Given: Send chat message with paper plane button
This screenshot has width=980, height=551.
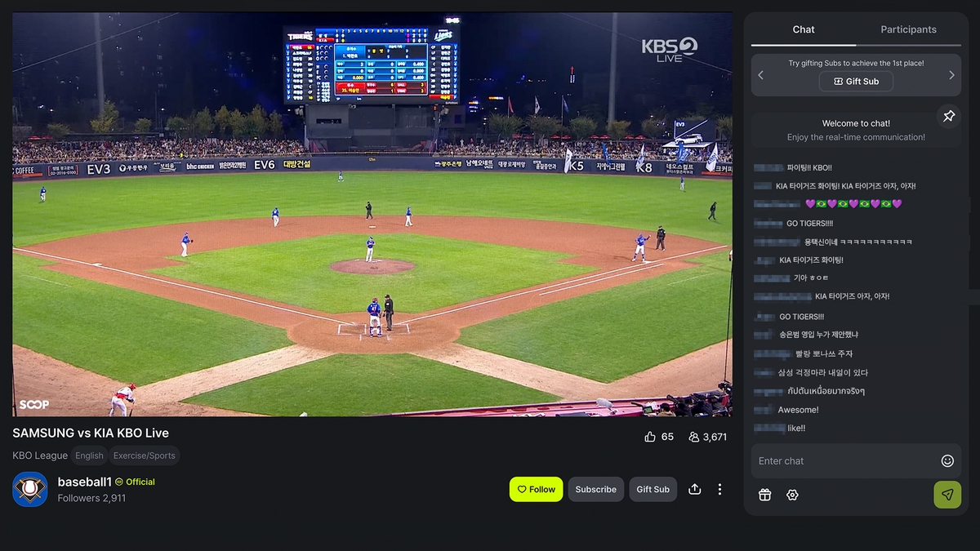Looking at the screenshot, I should [x=947, y=495].
